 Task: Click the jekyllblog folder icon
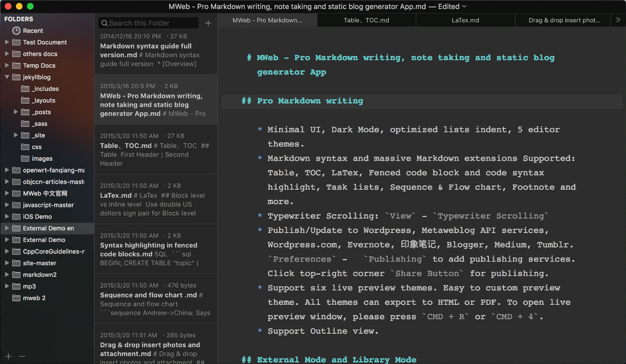(x=16, y=77)
